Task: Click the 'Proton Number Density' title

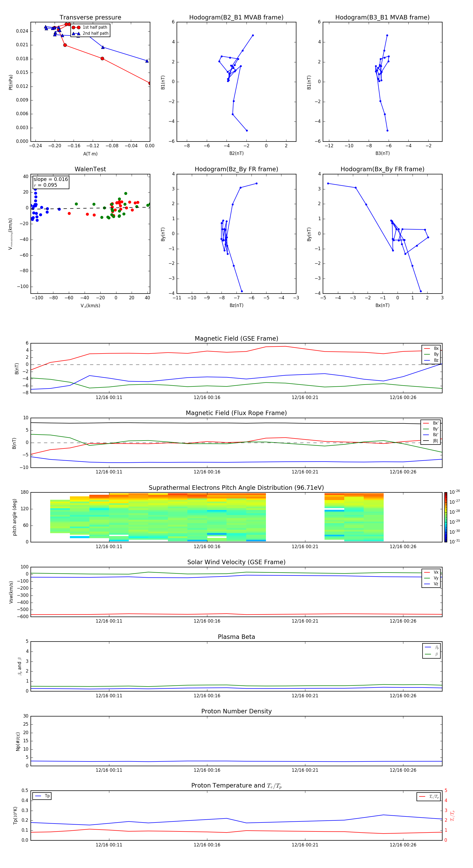Action: [x=236, y=711]
